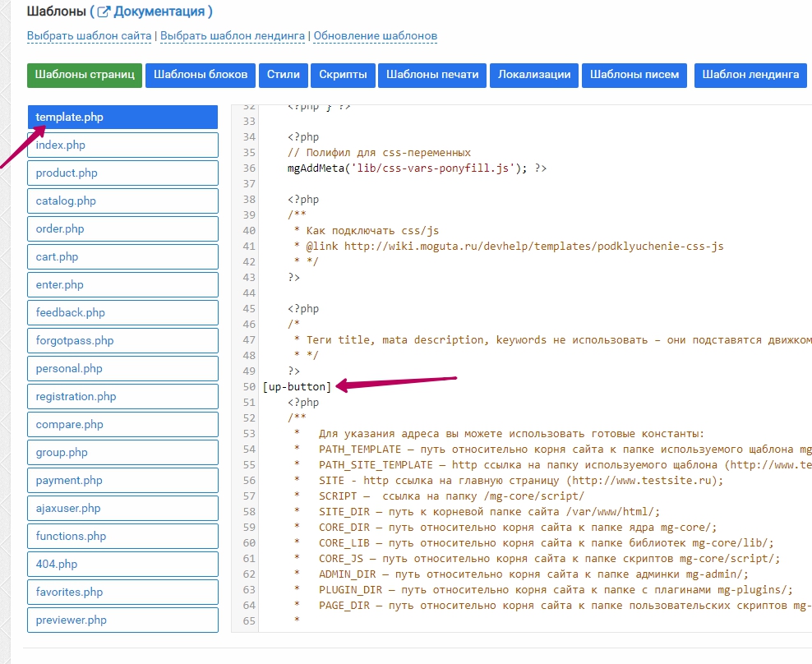Open the Шаблоны блоков tab
This screenshot has height=664, width=812.
[201, 75]
